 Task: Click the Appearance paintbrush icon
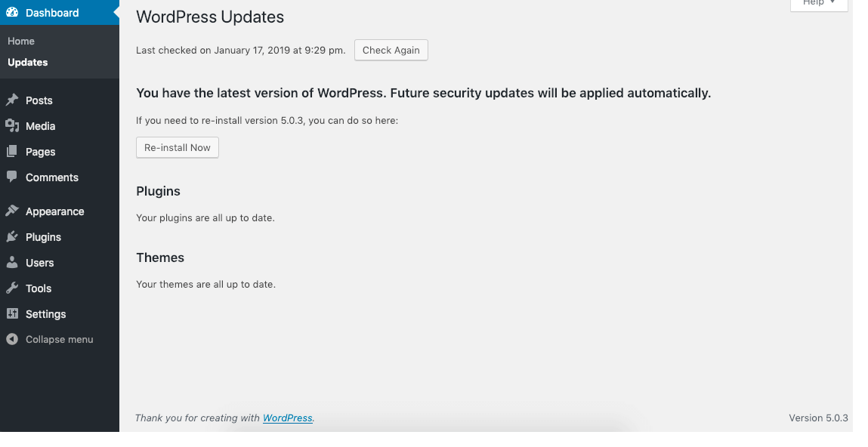[12, 211]
